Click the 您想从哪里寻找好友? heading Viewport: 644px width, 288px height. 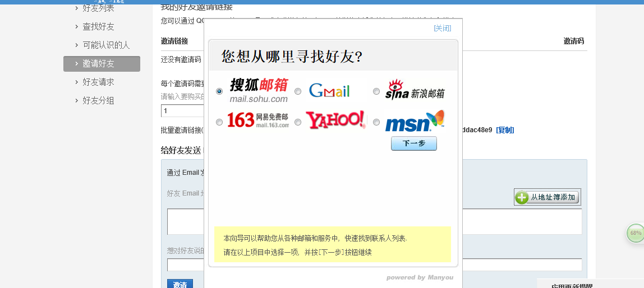point(292,56)
